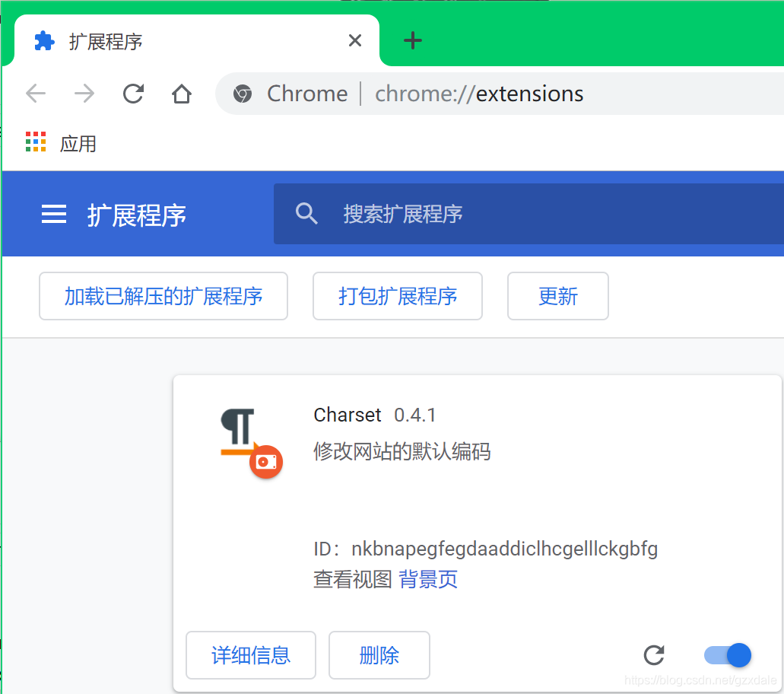Click the Charset extension icon
The image size is (784, 694).
point(252,443)
